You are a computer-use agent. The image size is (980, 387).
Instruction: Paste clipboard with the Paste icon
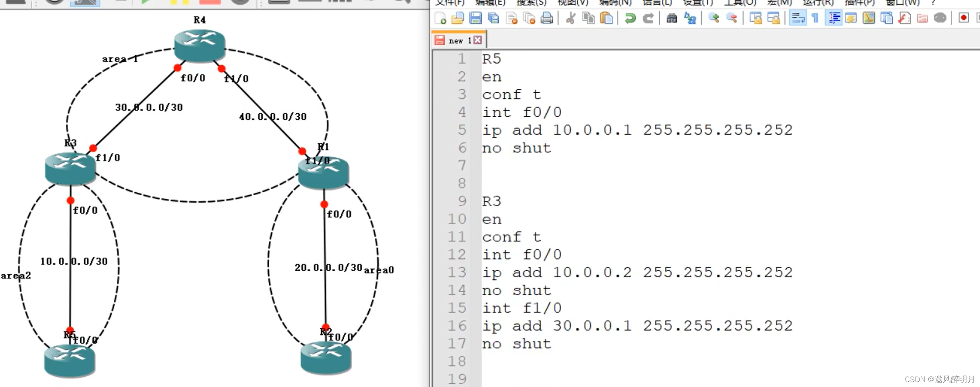click(x=607, y=18)
